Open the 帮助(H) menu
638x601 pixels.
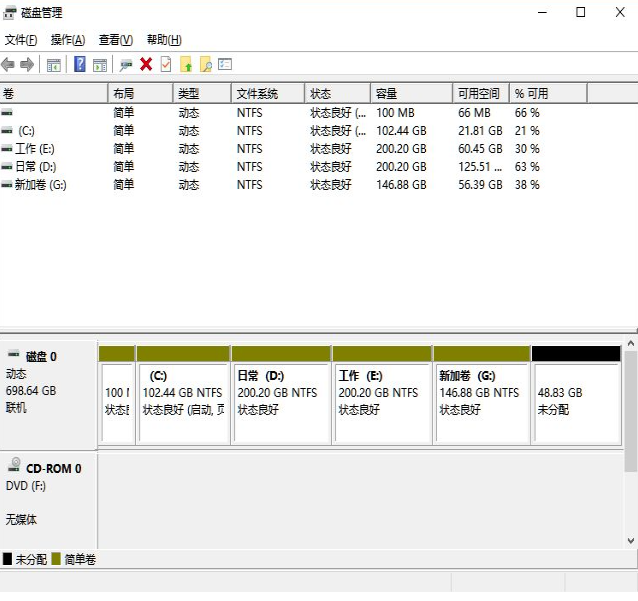coord(164,40)
